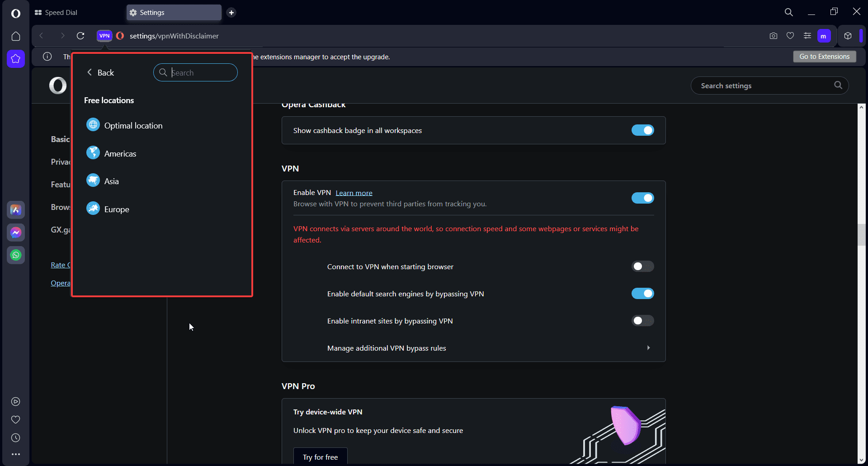Click the purple 'm' profile icon
Viewport: 868px width, 466px height.
[824, 36]
